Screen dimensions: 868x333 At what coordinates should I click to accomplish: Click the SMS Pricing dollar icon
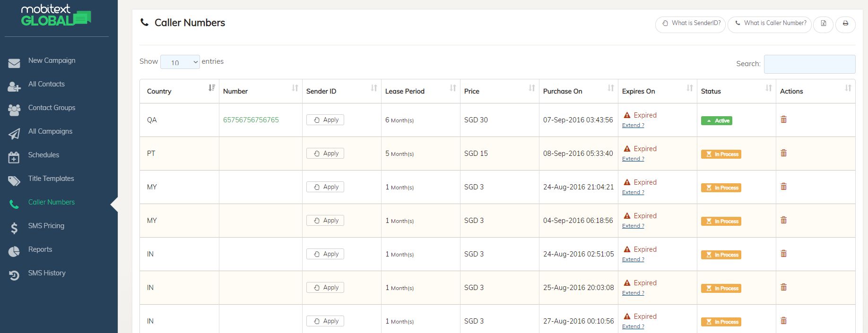[14, 228]
